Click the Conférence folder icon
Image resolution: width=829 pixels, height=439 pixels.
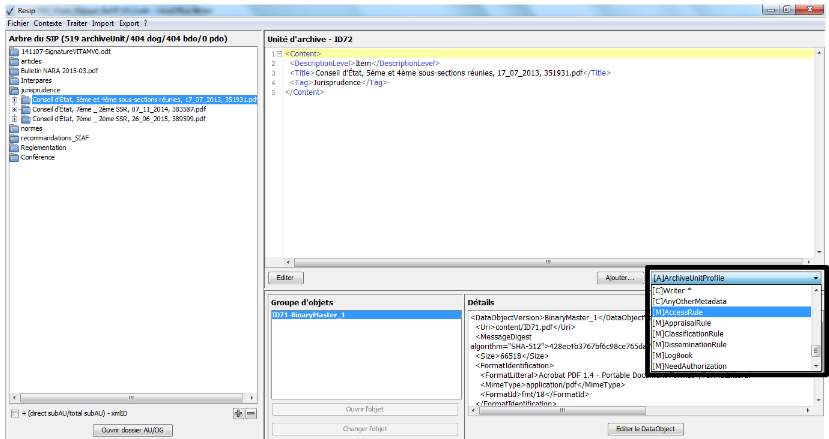click(x=14, y=157)
